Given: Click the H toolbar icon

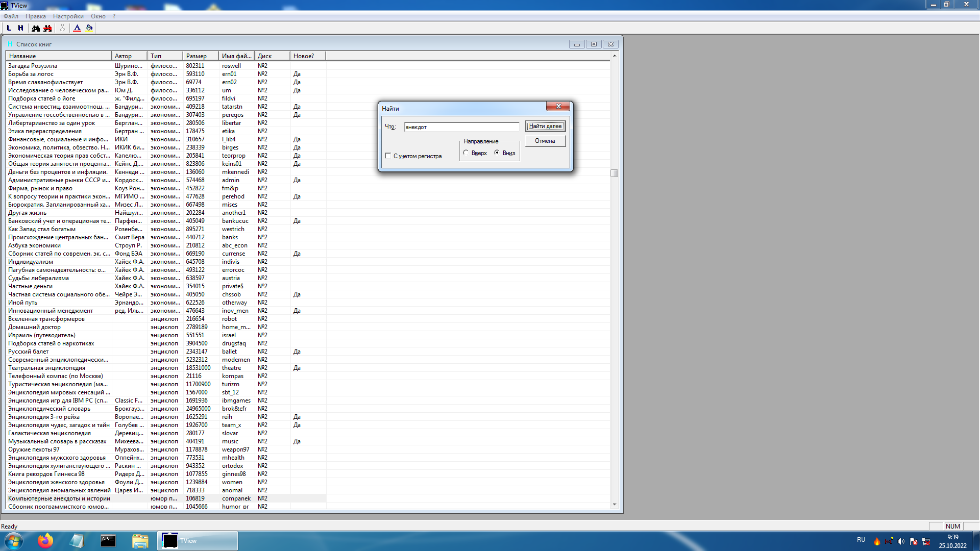Looking at the screenshot, I should point(20,28).
